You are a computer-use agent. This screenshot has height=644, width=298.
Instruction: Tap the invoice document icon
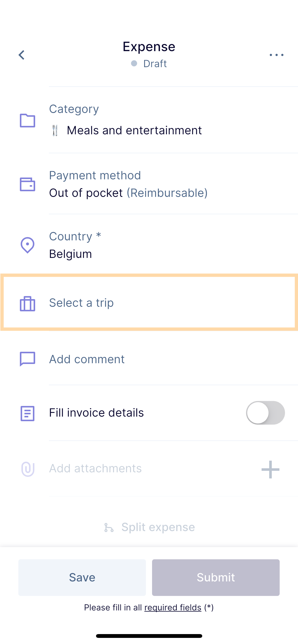coord(28,413)
